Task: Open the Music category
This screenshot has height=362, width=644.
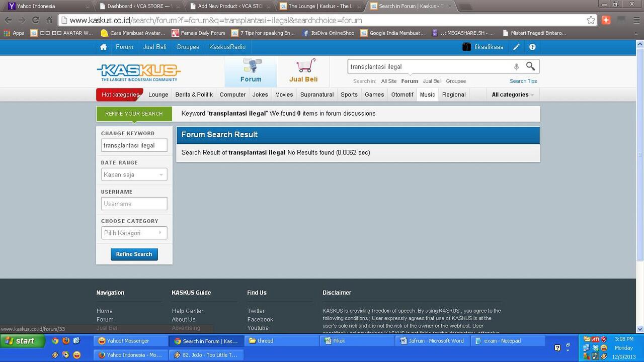Action: [x=427, y=95]
